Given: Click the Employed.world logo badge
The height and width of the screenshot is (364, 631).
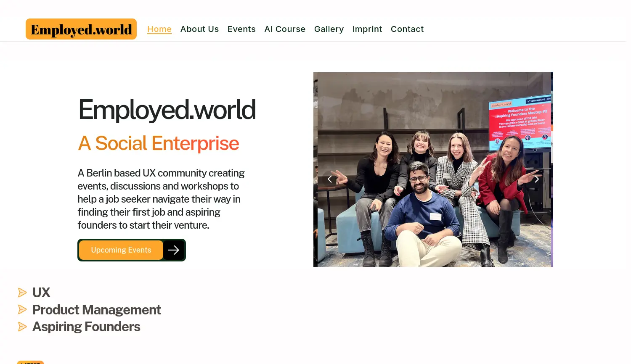Looking at the screenshot, I should (x=81, y=29).
